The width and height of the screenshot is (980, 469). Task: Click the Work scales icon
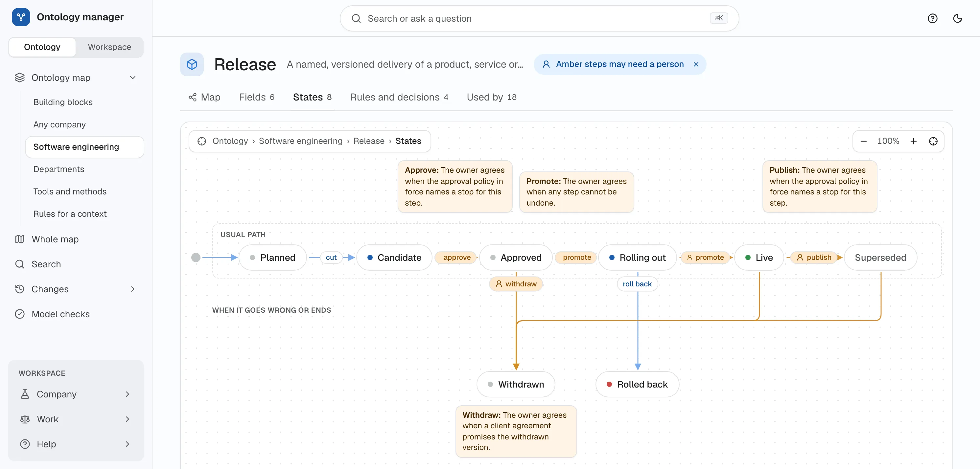[x=25, y=419]
